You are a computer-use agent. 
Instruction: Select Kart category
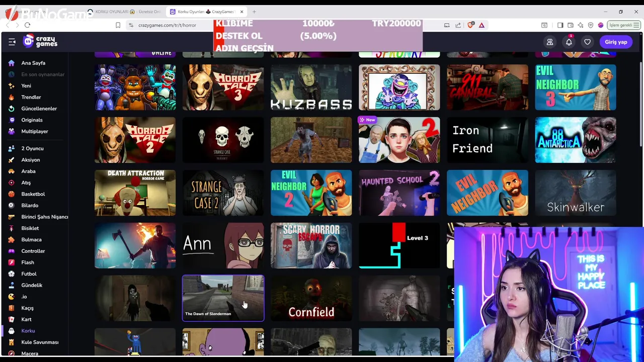(x=26, y=319)
